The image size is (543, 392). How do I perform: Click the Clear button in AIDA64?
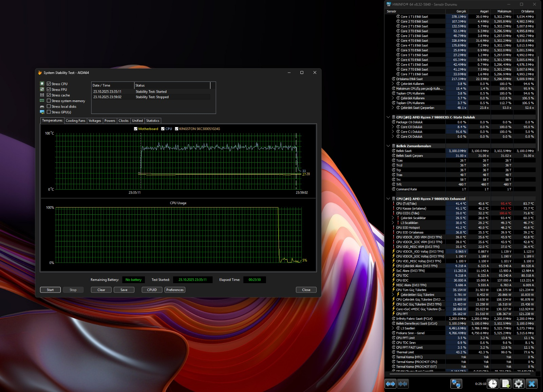pyautogui.click(x=101, y=290)
